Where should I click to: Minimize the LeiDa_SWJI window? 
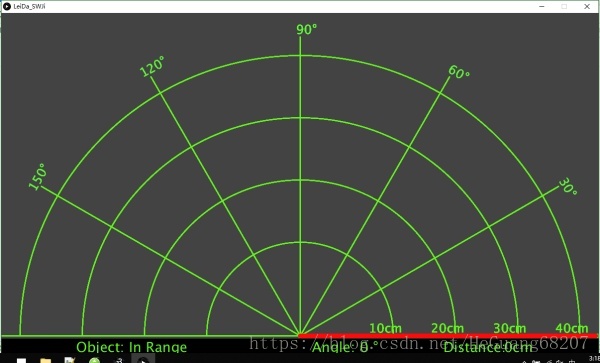point(542,7)
